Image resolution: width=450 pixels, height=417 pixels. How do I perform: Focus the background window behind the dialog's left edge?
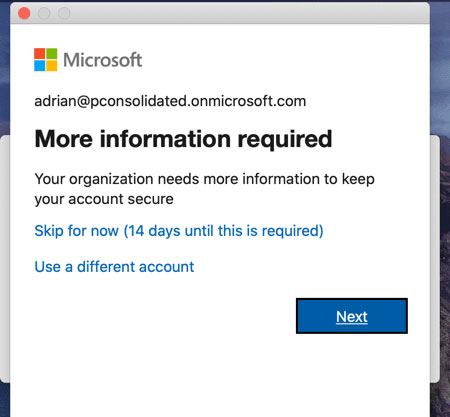(x=5, y=258)
